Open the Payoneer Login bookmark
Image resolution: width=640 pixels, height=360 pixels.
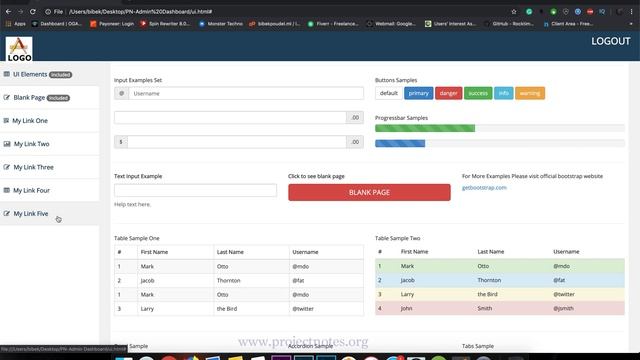[x=112, y=24]
